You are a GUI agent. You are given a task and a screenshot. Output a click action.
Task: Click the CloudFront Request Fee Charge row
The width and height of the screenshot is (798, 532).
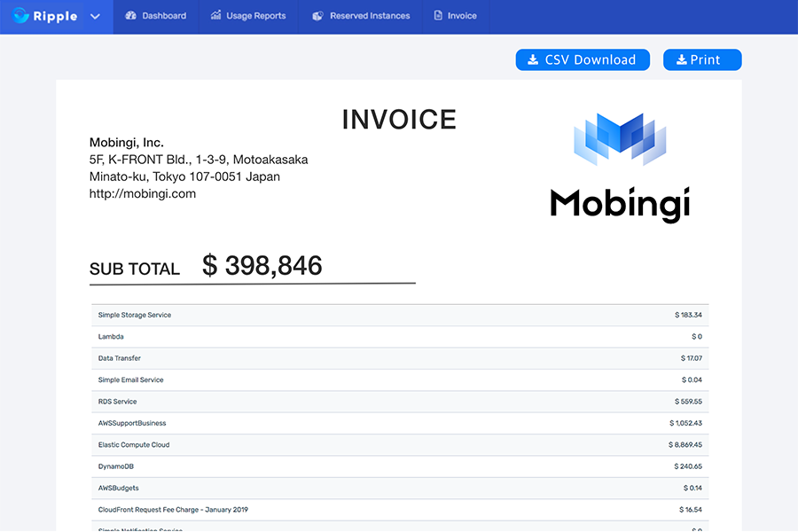[x=400, y=510]
